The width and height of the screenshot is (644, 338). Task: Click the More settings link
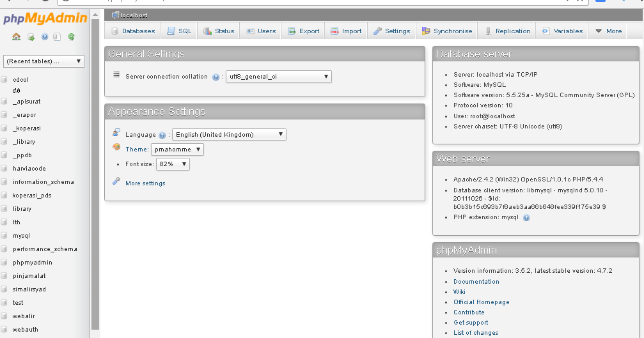145,183
